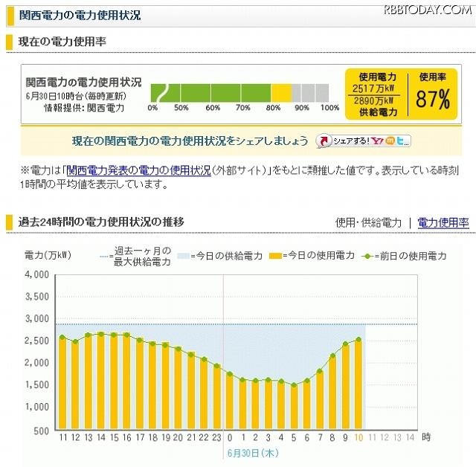Click the green data point at hour 11 on the left
The width and height of the screenshot is (476, 467).
tap(62, 337)
